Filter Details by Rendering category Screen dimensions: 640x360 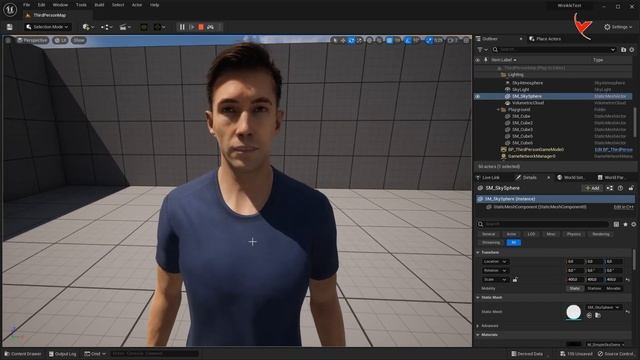coord(601,234)
